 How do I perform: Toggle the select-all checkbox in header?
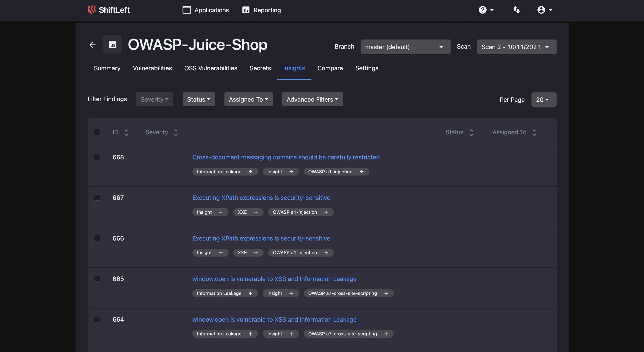pos(97,132)
